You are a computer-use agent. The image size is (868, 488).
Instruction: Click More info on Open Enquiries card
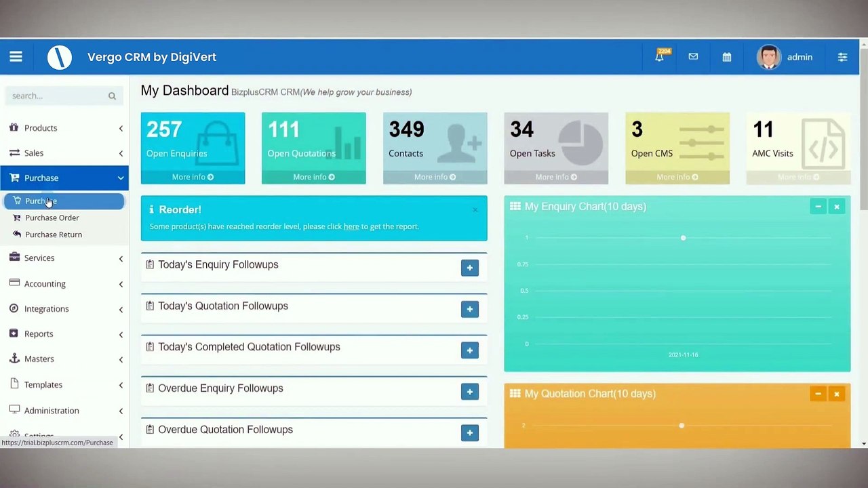pos(193,177)
